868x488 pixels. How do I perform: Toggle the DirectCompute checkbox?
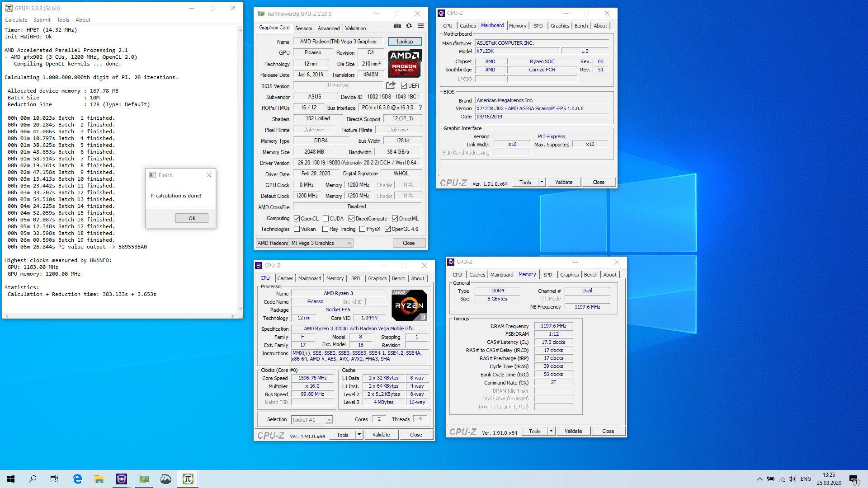tap(351, 219)
